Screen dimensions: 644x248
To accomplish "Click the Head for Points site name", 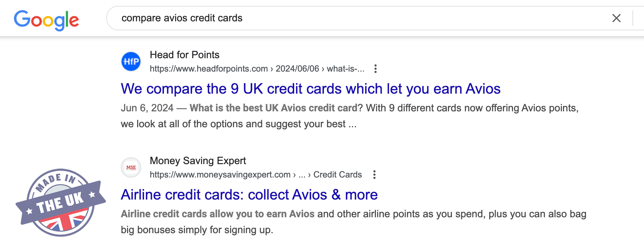I will [185, 55].
